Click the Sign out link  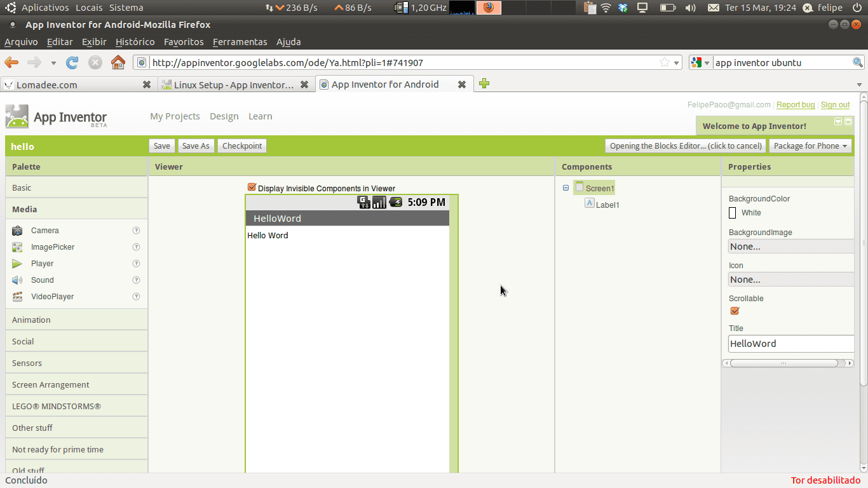(835, 104)
